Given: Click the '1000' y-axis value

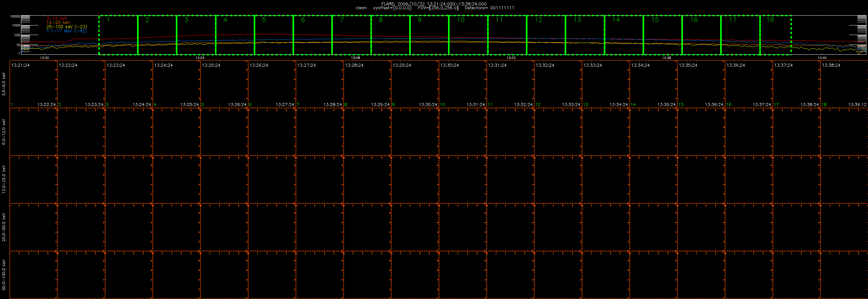Looking at the screenshot, I should pyautogui.click(x=16, y=25).
